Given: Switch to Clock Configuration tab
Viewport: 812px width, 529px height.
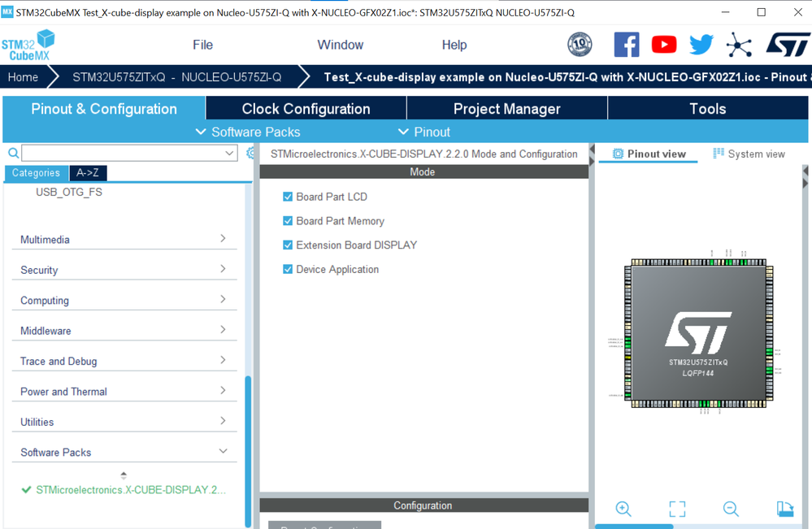Looking at the screenshot, I should pos(306,109).
